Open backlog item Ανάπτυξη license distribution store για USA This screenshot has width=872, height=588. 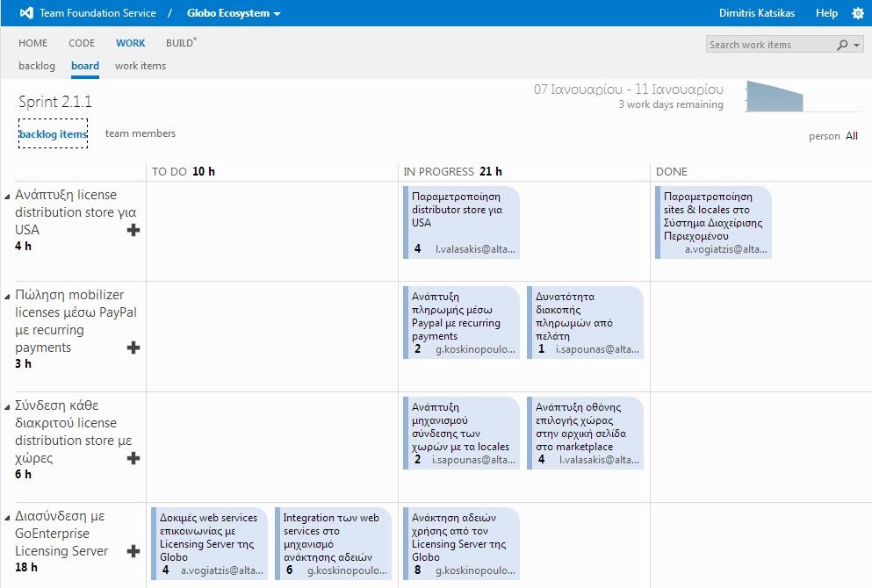click(x=76, y=212)
